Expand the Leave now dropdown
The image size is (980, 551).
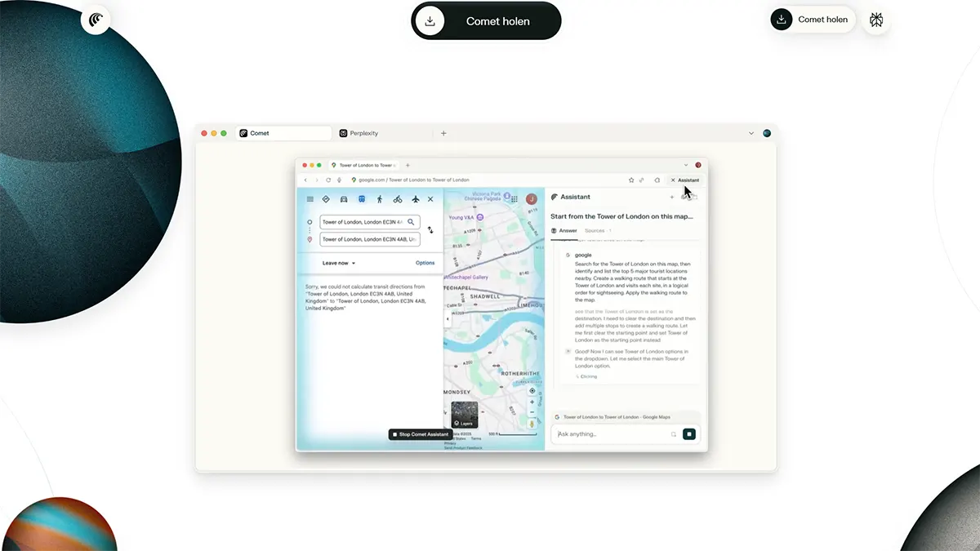[339, 263]
